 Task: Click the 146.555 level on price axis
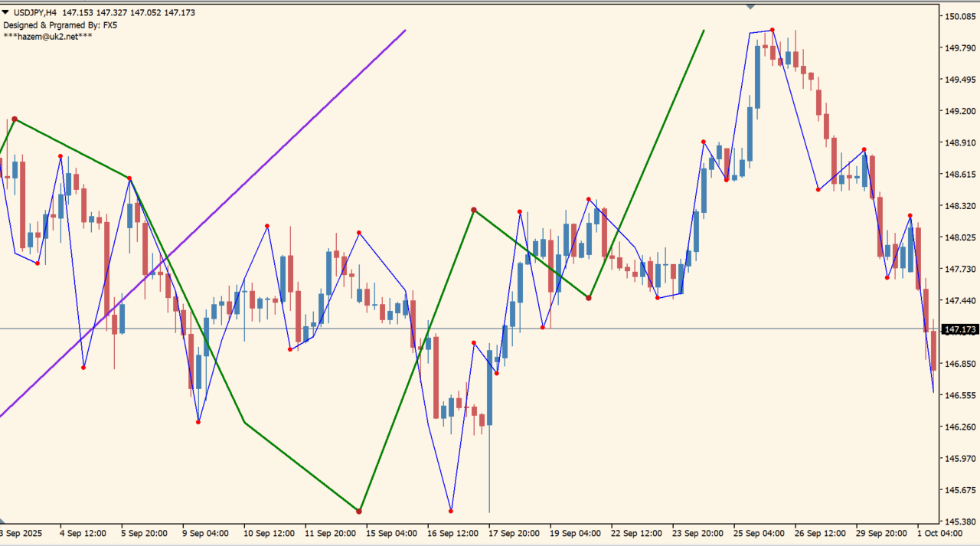click(959, 395)
